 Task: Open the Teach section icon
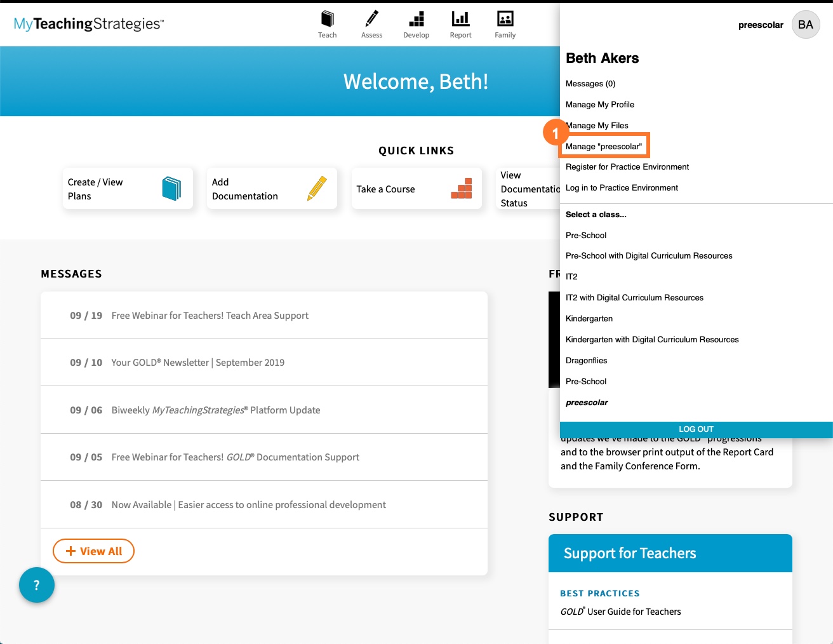point(328,18)
